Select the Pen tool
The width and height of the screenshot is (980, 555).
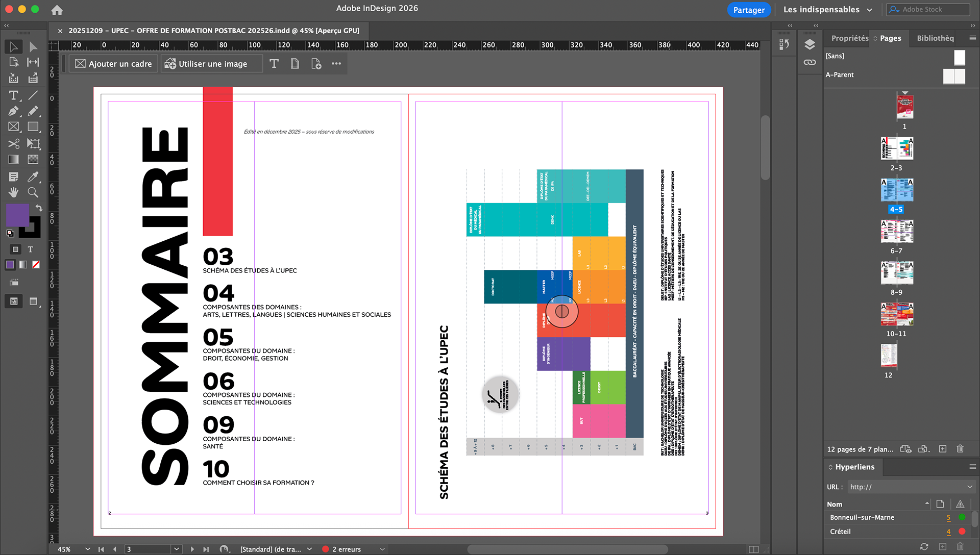(13, 111)
